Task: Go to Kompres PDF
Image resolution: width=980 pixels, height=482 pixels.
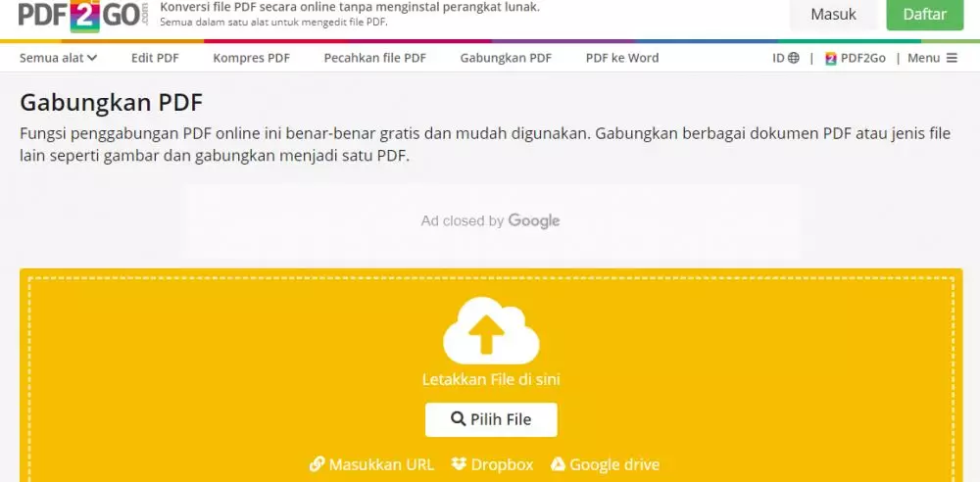Action: point(251,58)
